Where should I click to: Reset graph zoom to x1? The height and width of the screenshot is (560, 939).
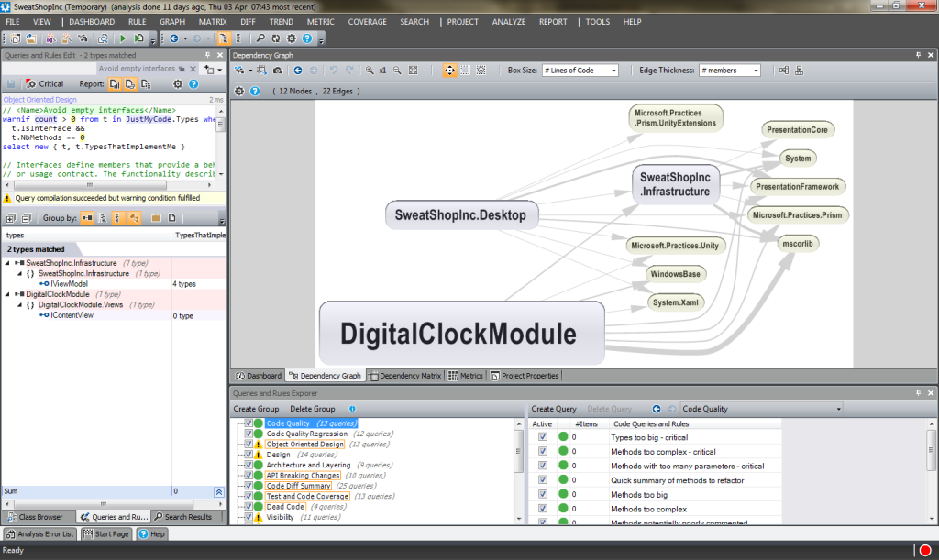[x=382, y=70]
